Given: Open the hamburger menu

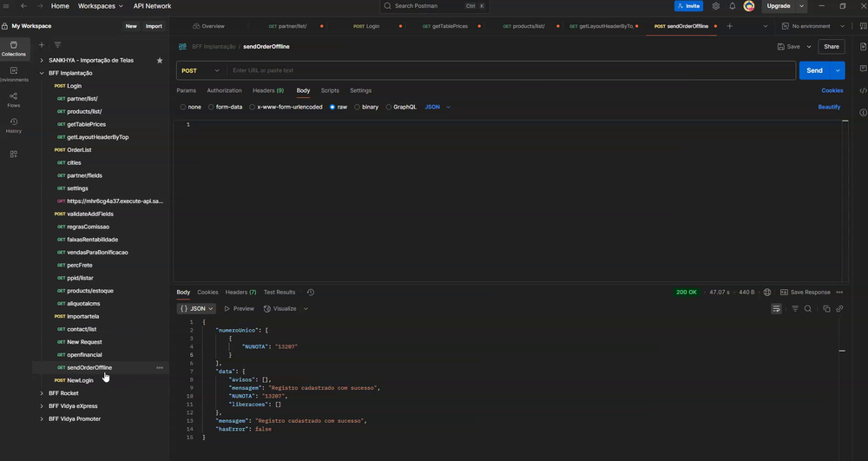Looking at the screenshot, I should (6, 6).
